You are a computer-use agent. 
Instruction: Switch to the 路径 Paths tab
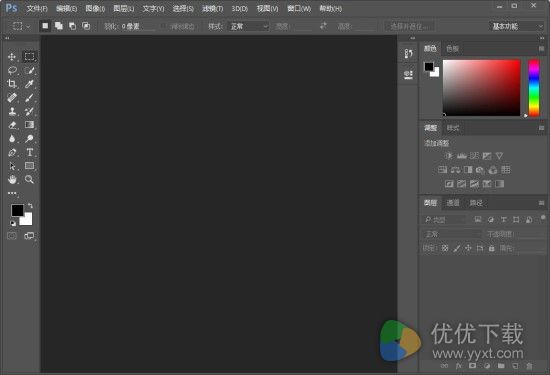(476, 203)
